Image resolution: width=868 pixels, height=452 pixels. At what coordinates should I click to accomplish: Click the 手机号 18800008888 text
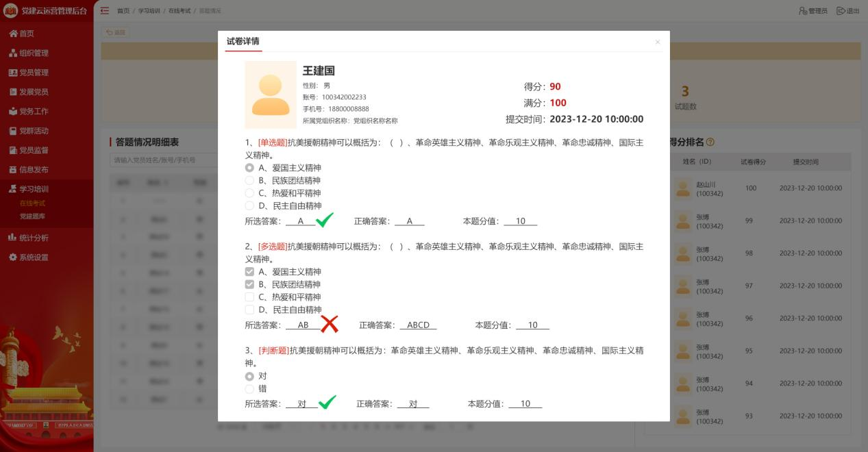336,109
